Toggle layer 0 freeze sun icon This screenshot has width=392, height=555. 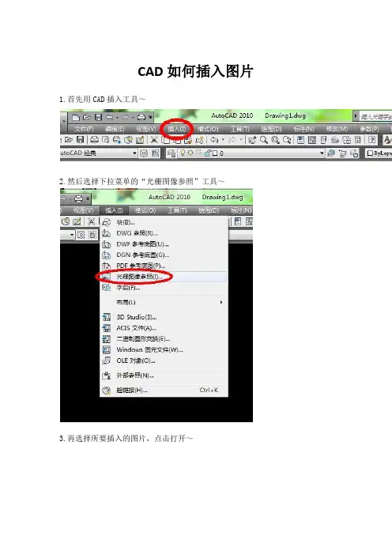190,153
